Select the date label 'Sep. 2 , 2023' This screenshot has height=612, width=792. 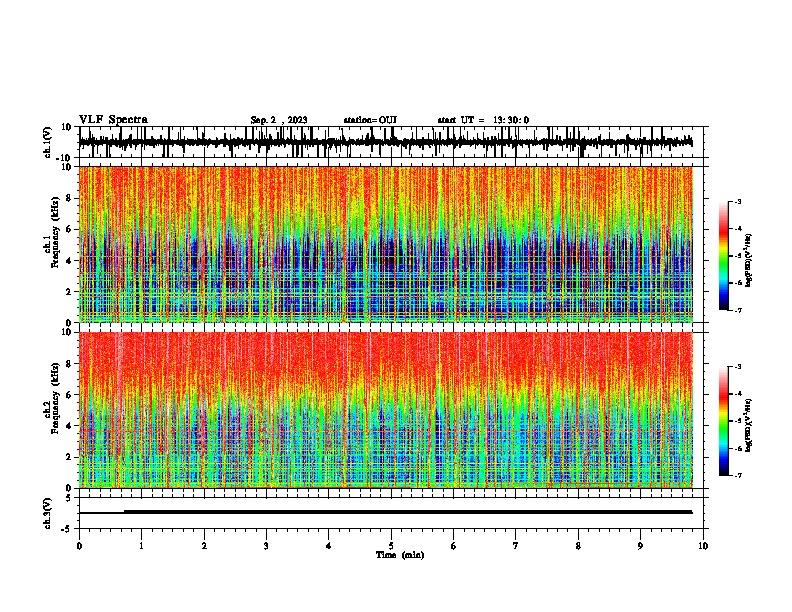tap(279, 120)
